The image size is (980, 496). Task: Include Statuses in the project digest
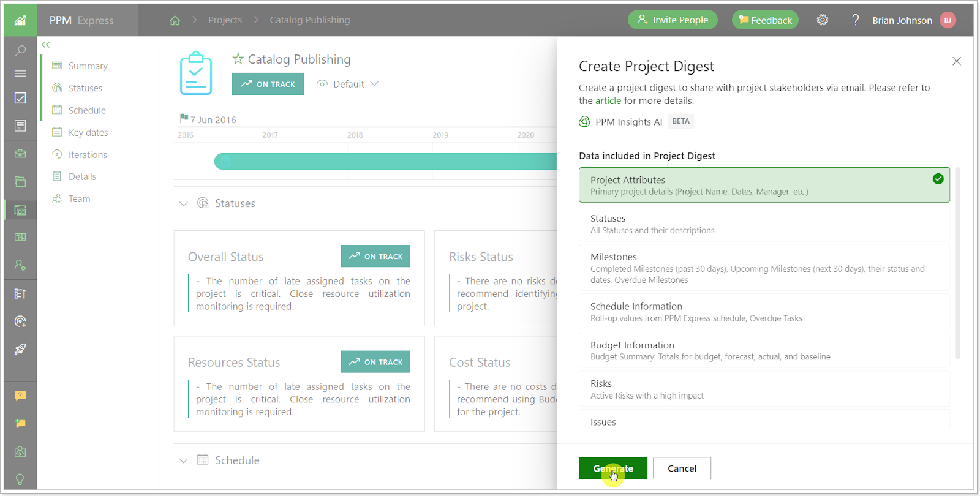click(x=764, y=224)
